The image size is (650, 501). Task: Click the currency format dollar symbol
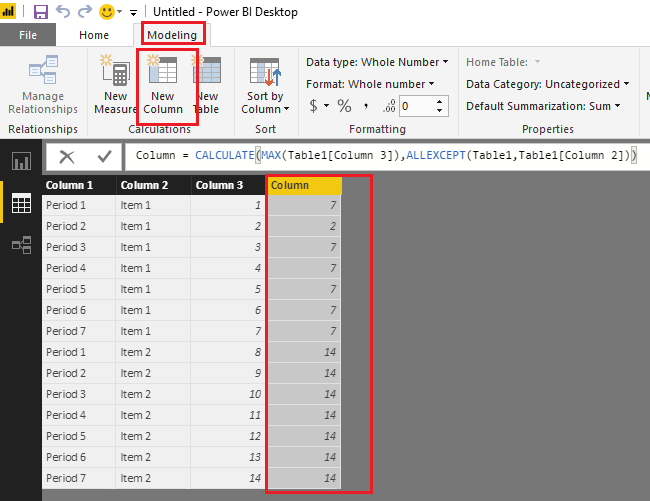coord(314,106)
